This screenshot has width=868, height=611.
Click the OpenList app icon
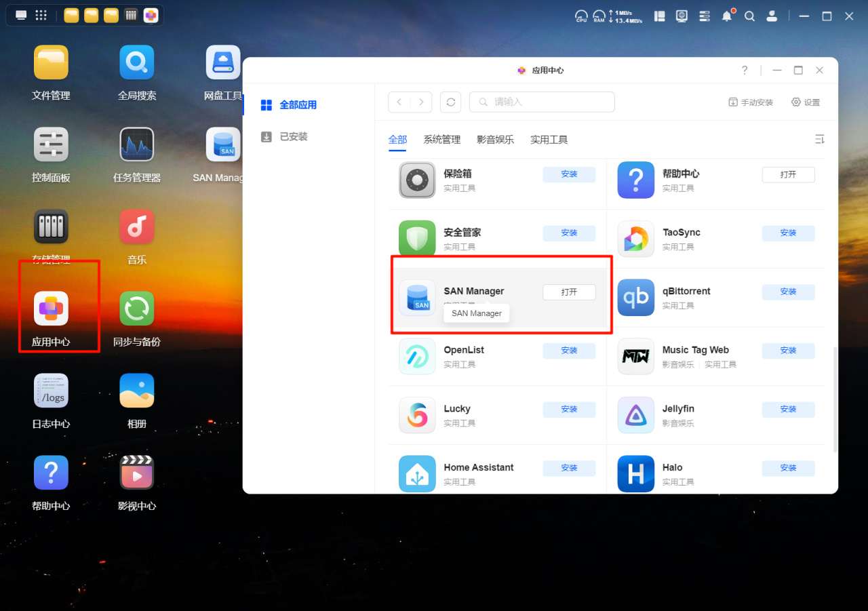(417, 356)
